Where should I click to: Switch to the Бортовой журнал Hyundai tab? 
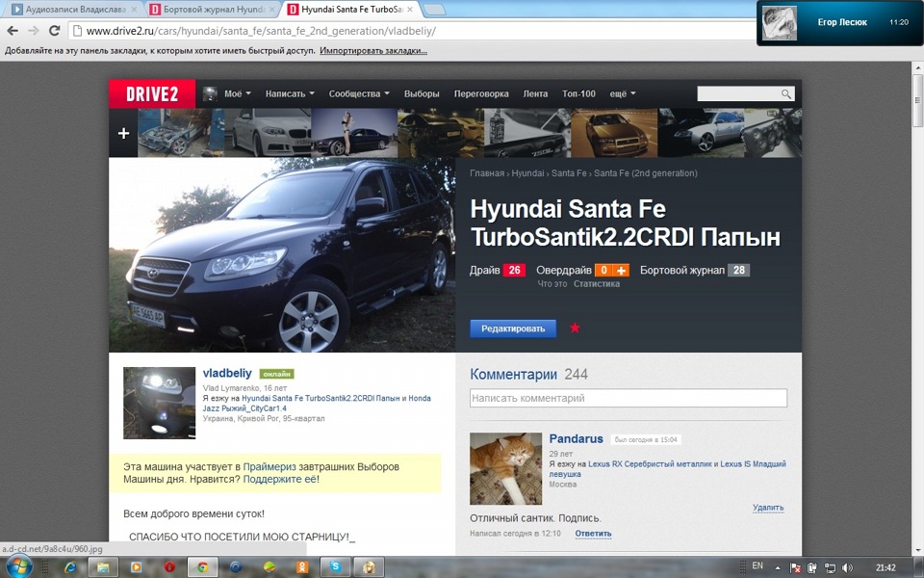point(212,10)
